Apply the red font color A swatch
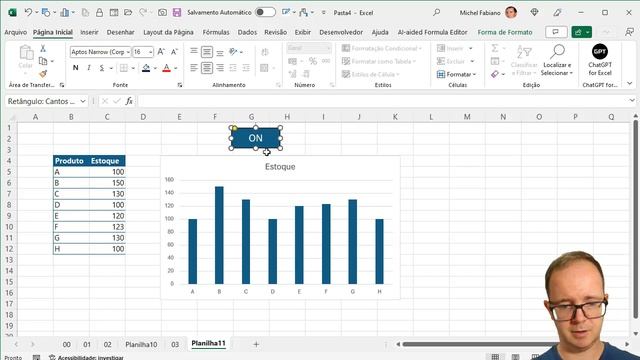The image size is (640, 360). tap(167, 68)
